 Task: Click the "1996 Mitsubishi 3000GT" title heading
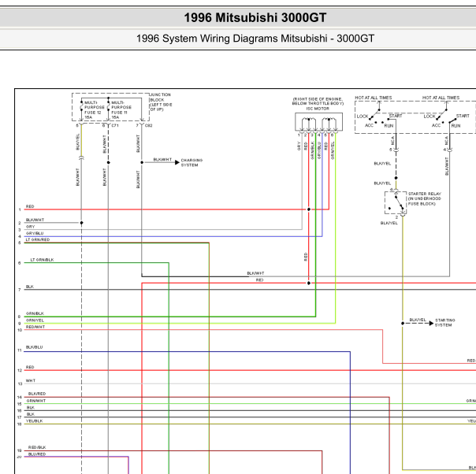click(255, 17)
